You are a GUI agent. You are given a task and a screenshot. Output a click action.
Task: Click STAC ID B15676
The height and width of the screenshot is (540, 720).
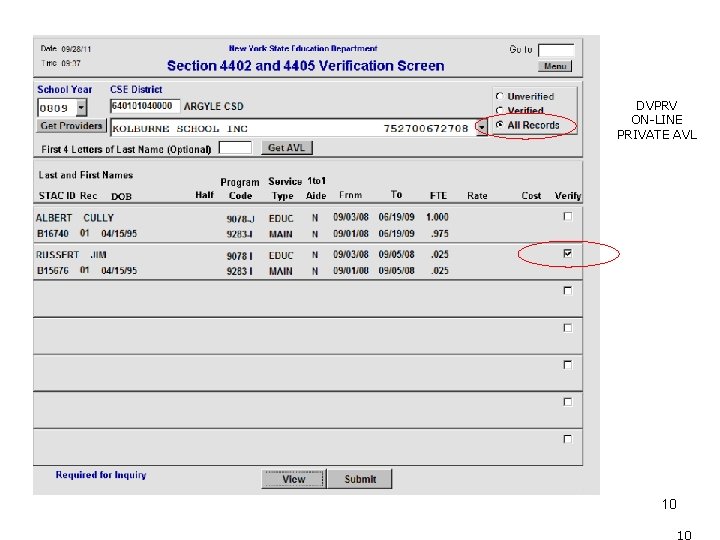(x=52, y=270)
